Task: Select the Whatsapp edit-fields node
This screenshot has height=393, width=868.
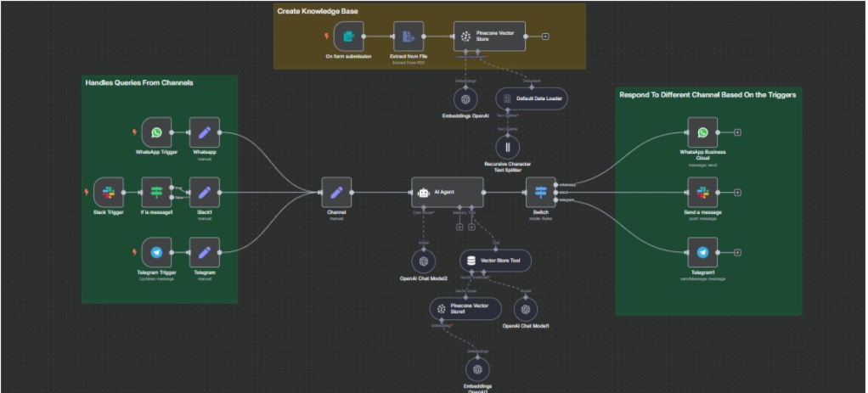Action: pyautogui.click(x=205, y=132)
